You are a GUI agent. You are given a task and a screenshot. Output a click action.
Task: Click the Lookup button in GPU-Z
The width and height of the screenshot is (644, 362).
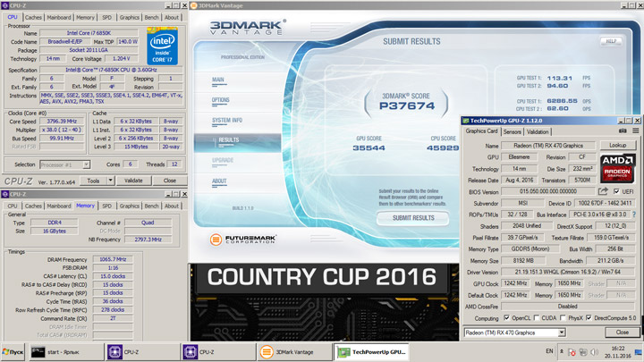618,146
